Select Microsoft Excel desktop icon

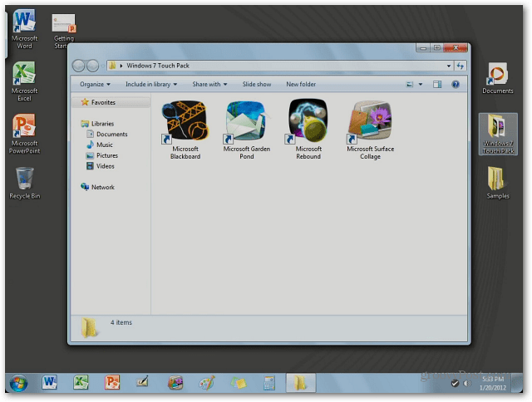pyautogui.click(x=24, y=81)
